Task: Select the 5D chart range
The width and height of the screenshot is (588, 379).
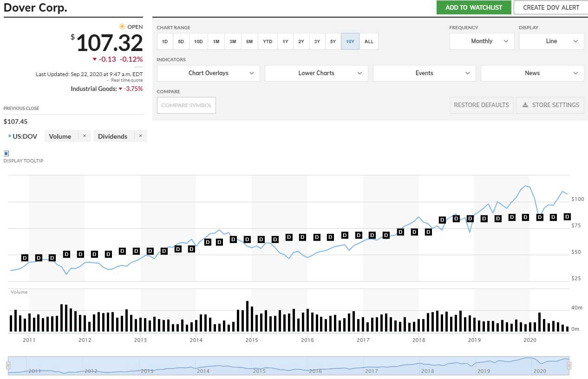Action: coord(181,41)
